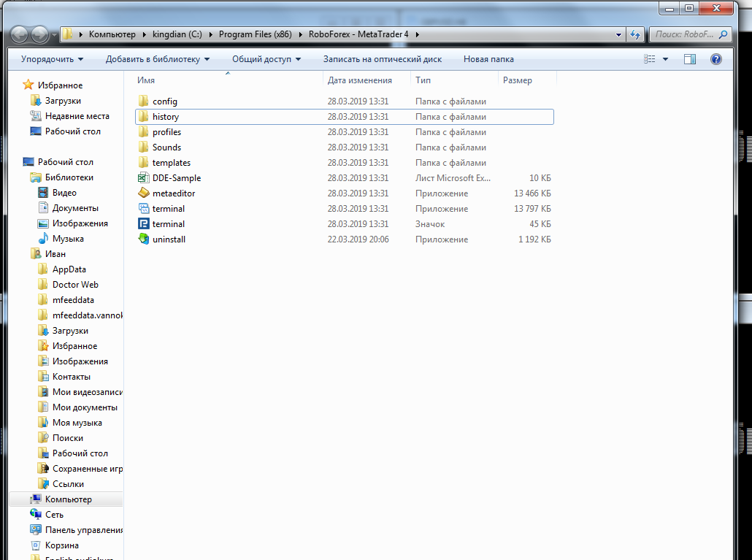
Task: Open Мои документы in tree
Action: point(85,407)
